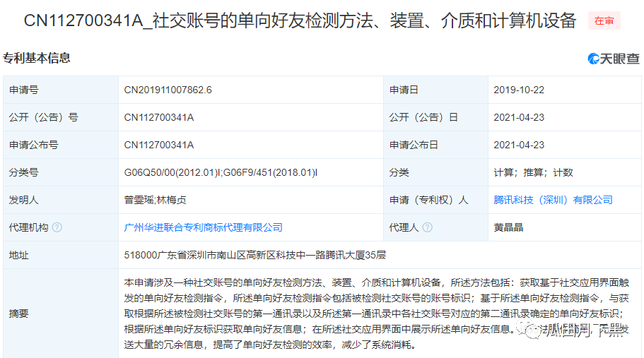Click CN112700341A value in 公开（公告）号 row
Screen dimensions: 644x358
point(159,117)
